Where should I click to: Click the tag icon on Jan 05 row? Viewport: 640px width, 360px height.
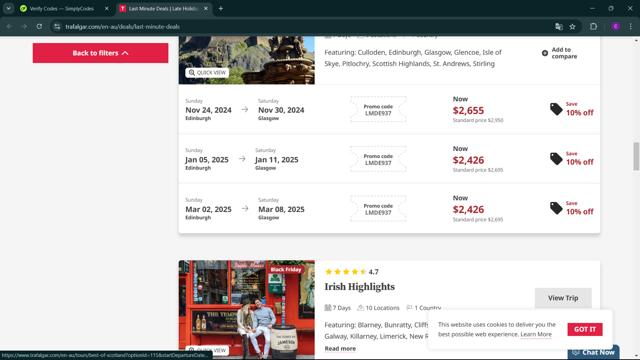[556, 158]
